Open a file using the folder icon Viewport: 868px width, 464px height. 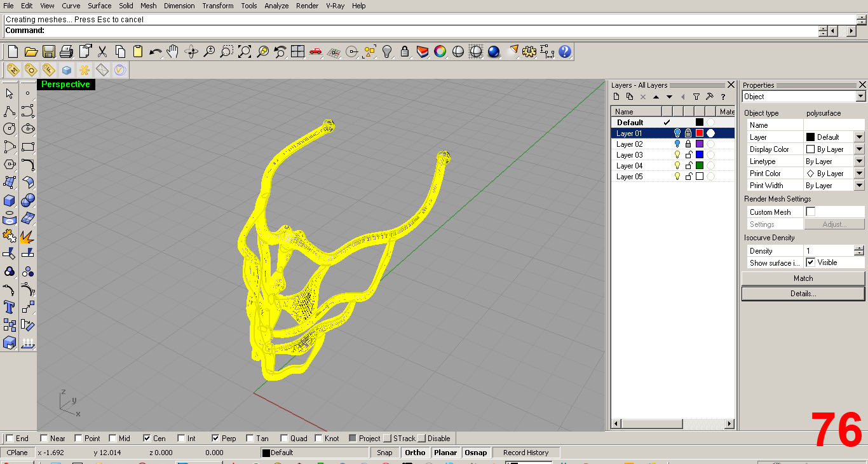pos(31,51)
